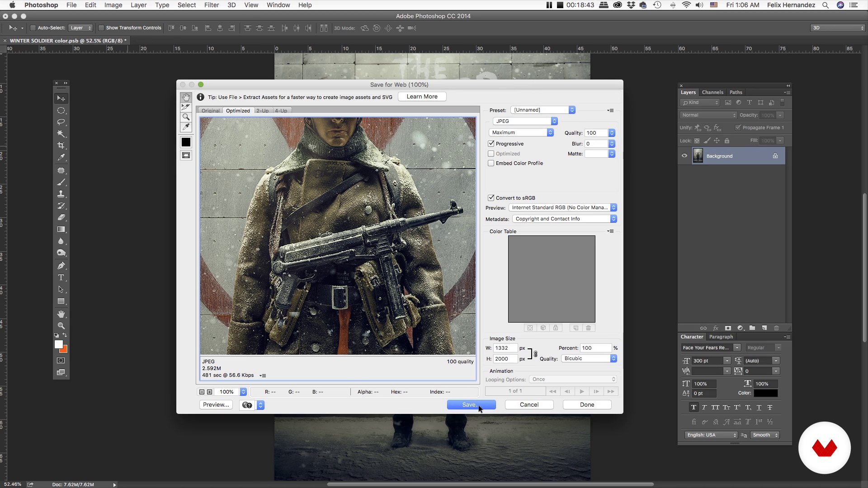Select the Hand tool in Save for Web

pos(186,97)
